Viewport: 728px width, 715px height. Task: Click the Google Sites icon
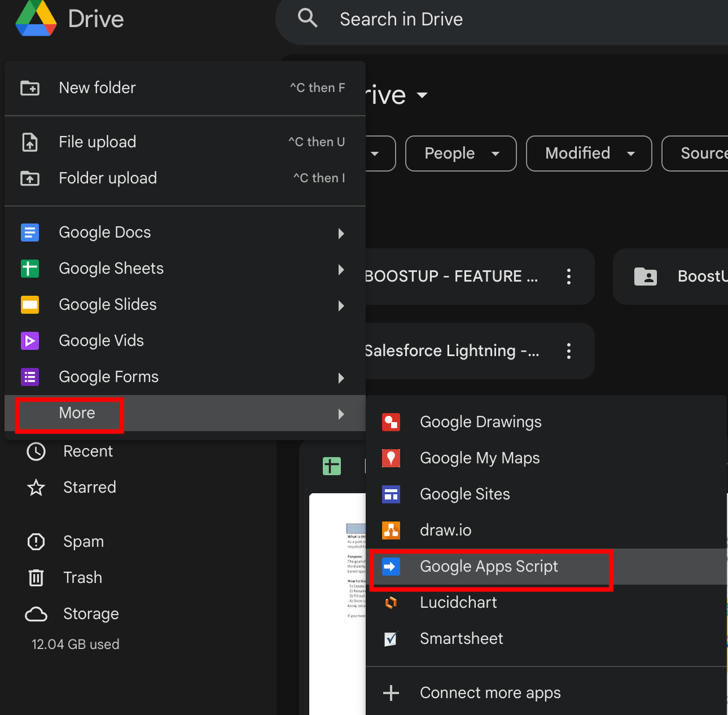point(391,494)
